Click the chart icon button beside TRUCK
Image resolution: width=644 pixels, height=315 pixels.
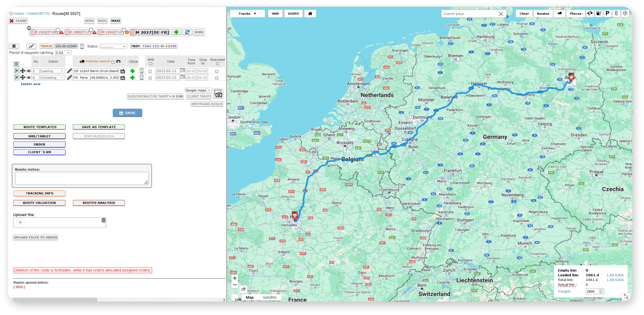[32, 46]
